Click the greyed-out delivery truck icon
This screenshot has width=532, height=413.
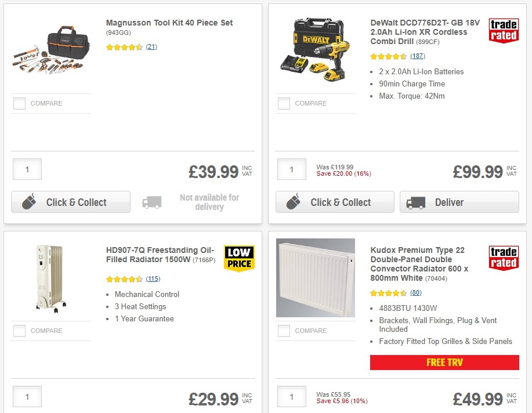pos(151,202)
